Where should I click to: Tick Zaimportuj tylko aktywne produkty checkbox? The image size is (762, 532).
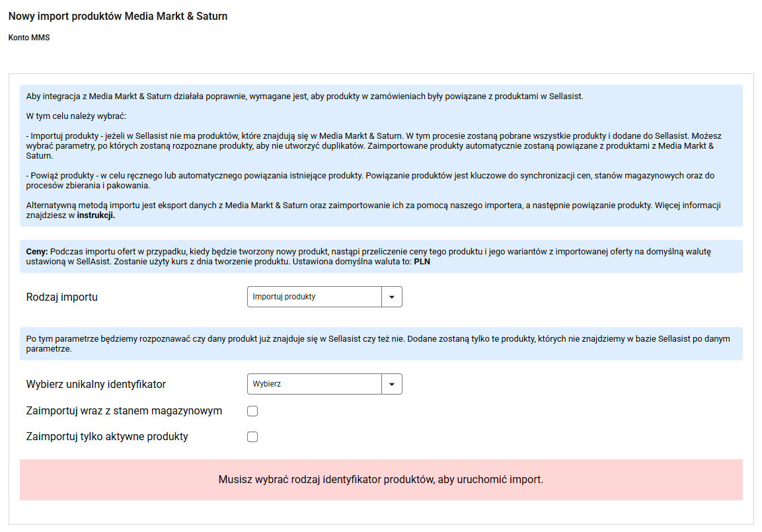pos(252,437)
